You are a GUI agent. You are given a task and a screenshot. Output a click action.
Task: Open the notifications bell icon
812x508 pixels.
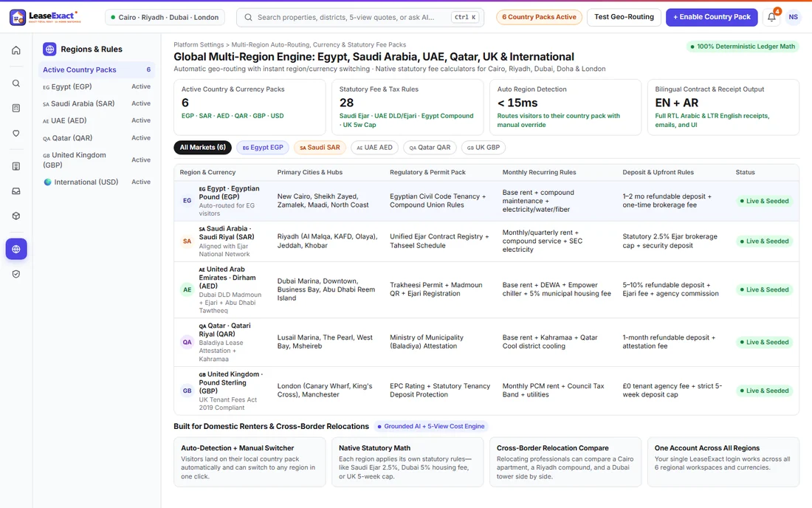tap(771, 17)
